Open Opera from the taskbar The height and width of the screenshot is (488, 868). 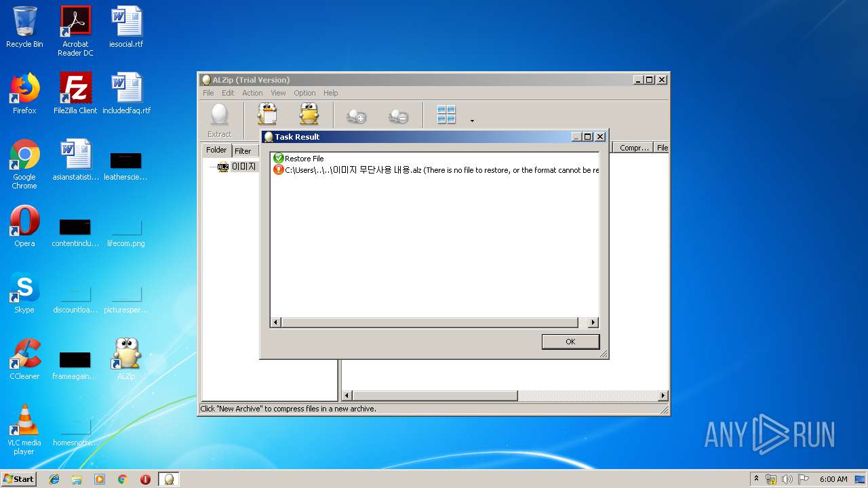click(145, 479)
